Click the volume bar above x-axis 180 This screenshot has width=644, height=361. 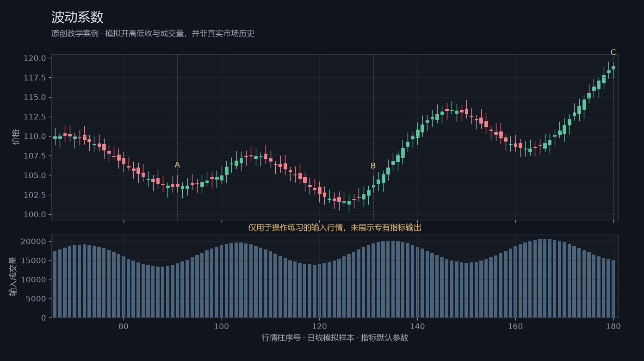613,289
